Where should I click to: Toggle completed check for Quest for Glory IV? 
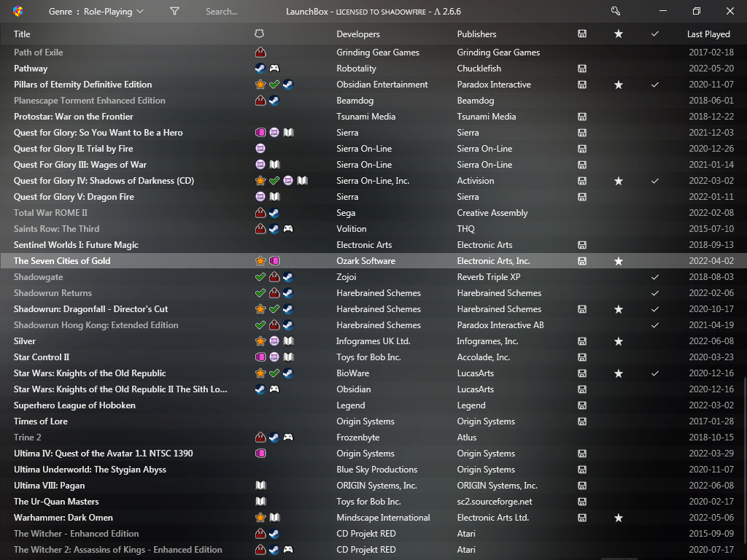click(655, 181)
